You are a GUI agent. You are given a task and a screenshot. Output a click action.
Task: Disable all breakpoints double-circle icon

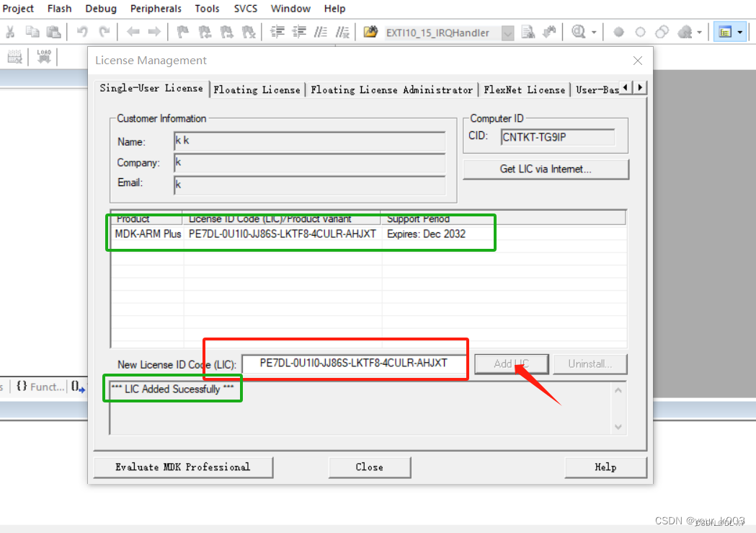click(x=662, y=32)
